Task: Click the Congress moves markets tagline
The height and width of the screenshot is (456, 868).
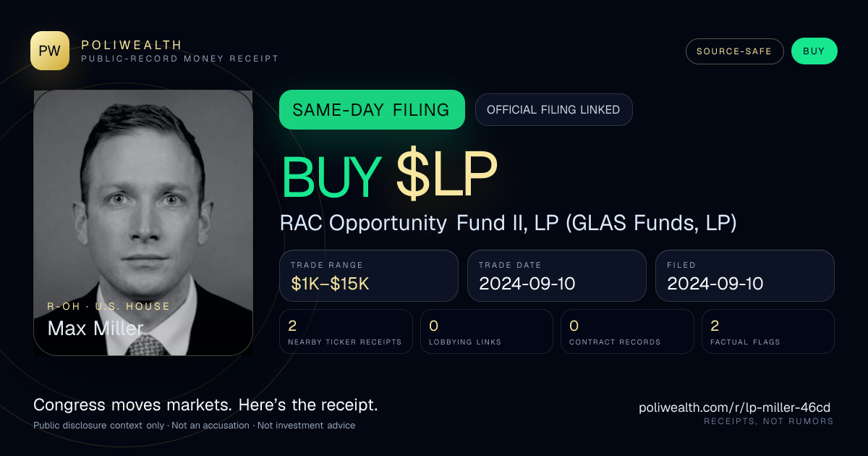Action: (205, 405)
